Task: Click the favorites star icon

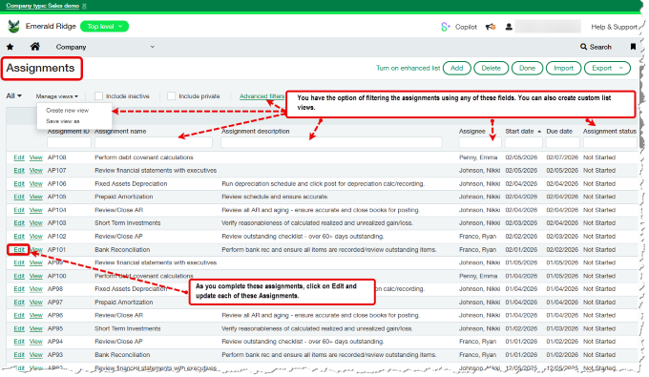Action: 10,47
